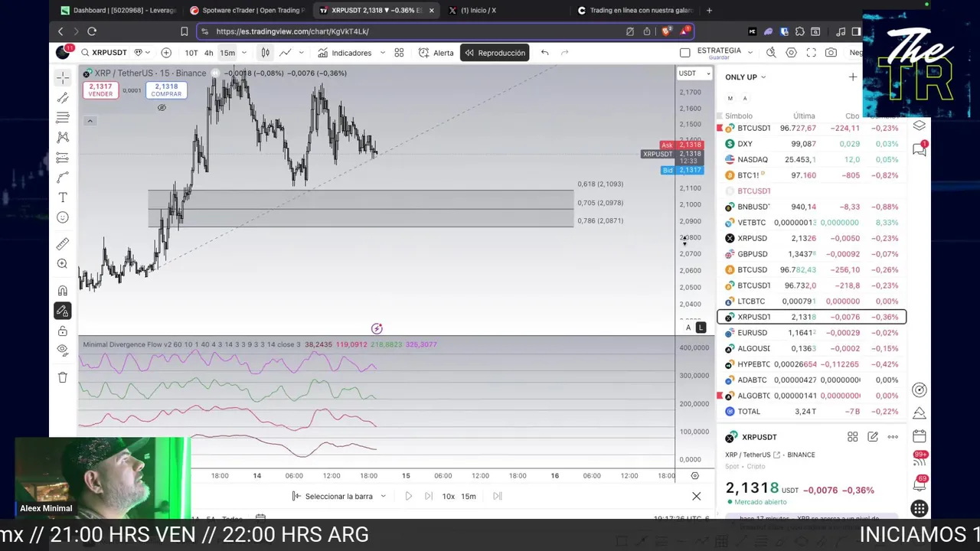Screen dimensions: 980x551
Task: Click the COMPRAR buy price button
Action: click(166, 90)
